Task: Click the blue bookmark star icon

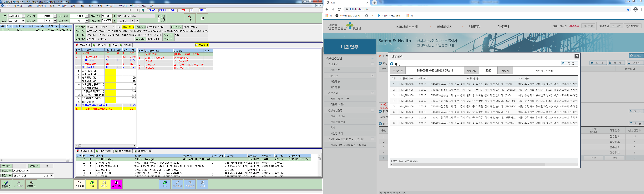Action: (628, 9)
